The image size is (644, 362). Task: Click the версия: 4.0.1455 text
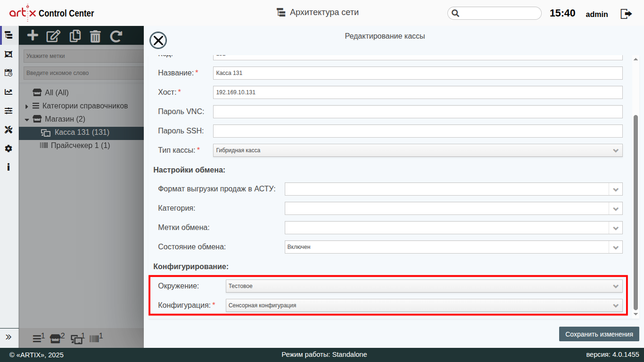(x=612, y=354)
